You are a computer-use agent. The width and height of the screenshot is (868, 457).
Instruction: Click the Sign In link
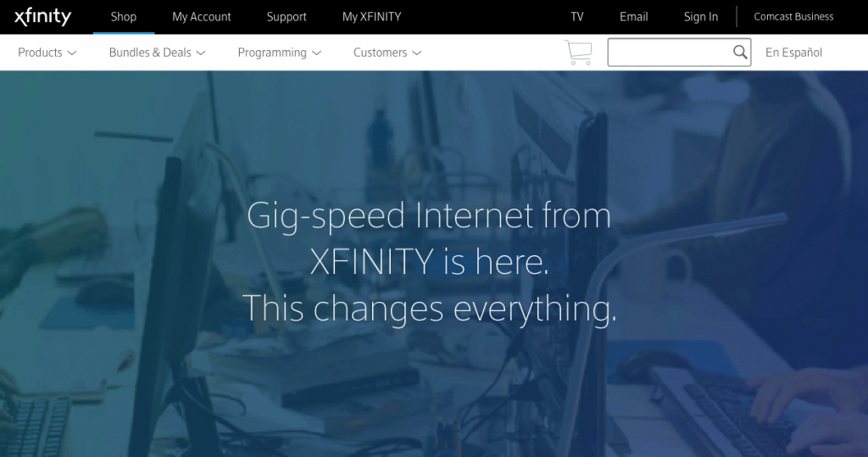[701, 17]
